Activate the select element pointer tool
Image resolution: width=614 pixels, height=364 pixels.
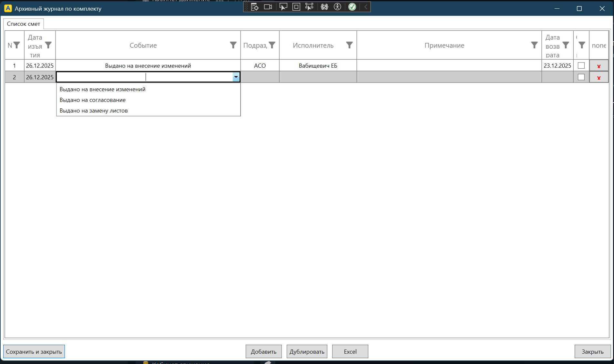click(x=283, y=7)
